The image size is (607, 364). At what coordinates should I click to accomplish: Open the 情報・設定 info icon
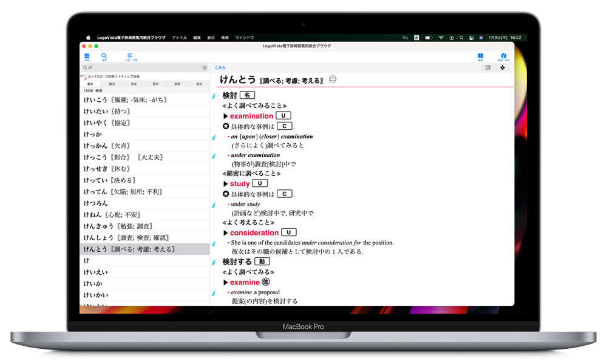tap(504, 57)
